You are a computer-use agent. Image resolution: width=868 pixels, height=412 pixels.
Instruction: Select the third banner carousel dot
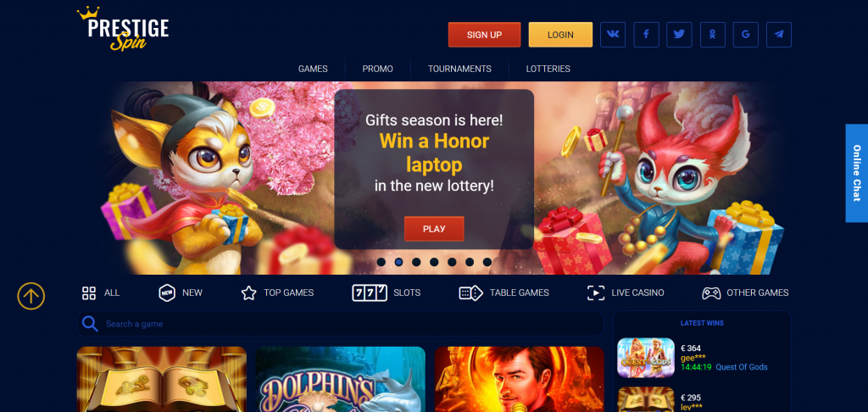tap(416, 262)
